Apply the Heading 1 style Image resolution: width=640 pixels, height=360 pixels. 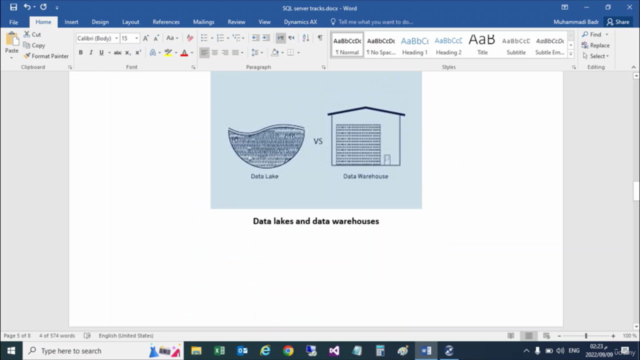point(415,45)
